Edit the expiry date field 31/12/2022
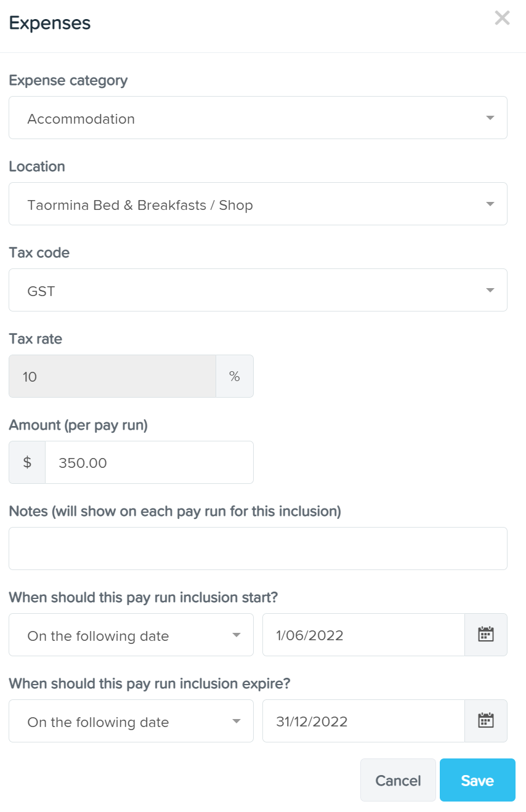The height and width of the screenshot is (812, 526). pyautogui.click(x=363, y=721)
